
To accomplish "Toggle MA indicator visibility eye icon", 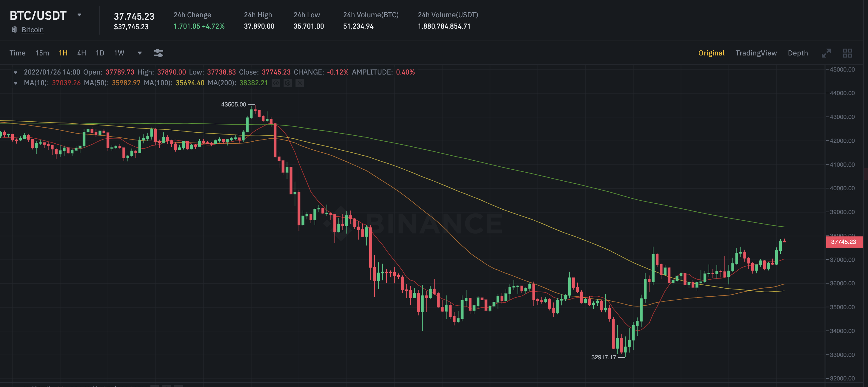I will pyautogui.click(x=276, y=83).
